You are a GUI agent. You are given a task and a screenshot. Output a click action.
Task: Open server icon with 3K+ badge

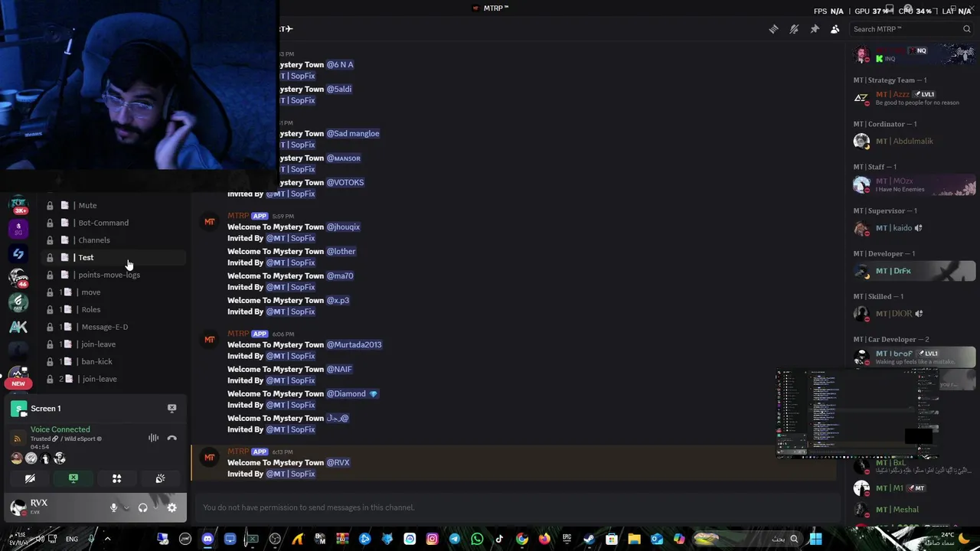18,205
